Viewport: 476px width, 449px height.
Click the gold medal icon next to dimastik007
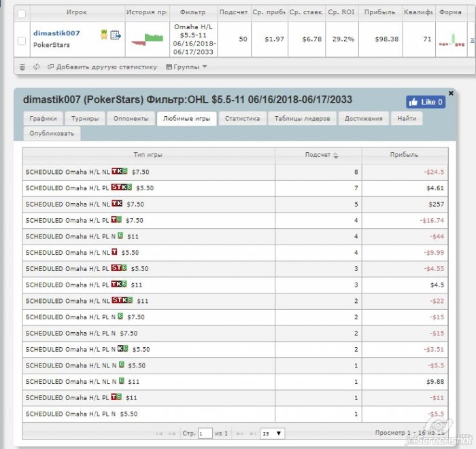tap(104, 35)
